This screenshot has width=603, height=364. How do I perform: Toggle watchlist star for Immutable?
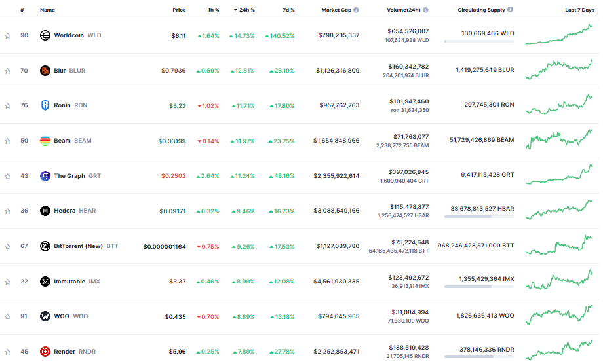tap(8, 282)
